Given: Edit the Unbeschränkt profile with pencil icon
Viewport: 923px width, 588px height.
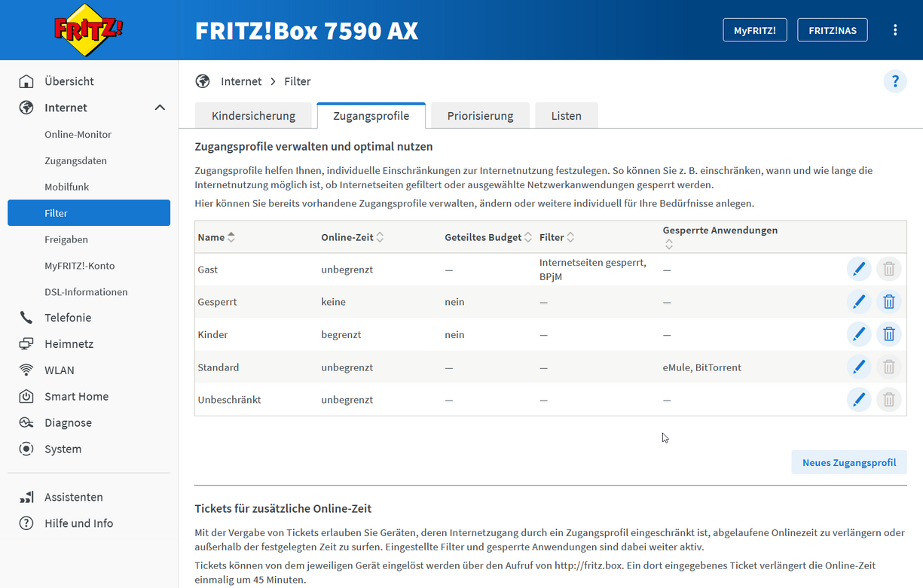Looking at the screenshot, I should tap(859, 400).
